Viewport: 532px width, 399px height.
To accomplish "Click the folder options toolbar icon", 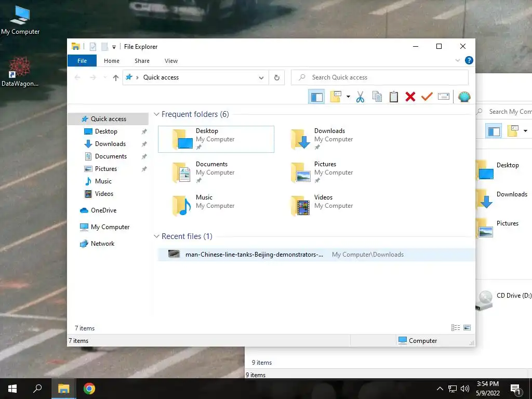I will click(336, 97).
